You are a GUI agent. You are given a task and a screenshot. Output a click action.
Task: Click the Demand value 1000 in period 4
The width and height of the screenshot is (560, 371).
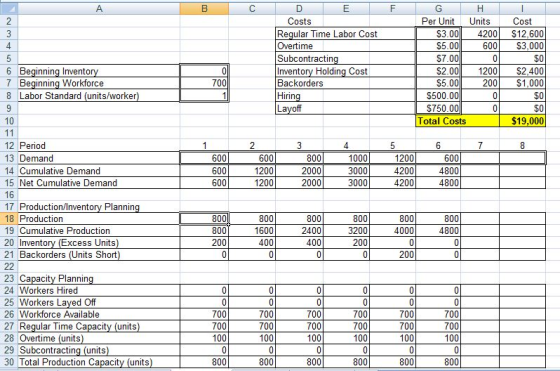[346, 158]
